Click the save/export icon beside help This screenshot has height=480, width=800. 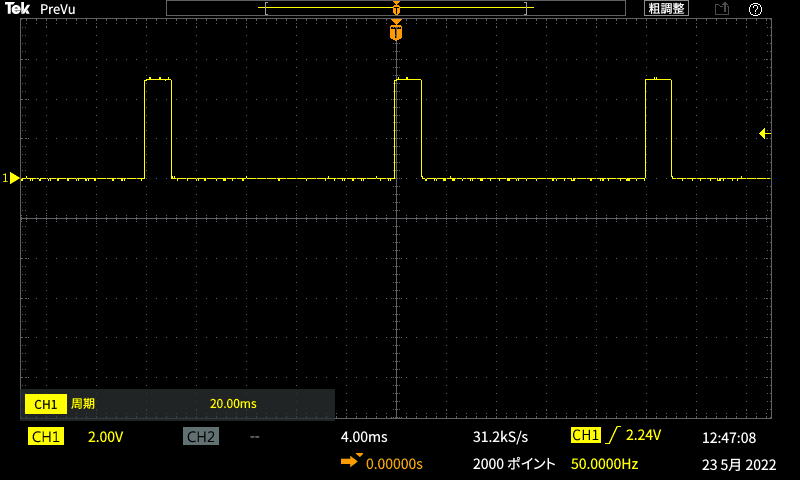pyautogui.click(x=722, y=9)
